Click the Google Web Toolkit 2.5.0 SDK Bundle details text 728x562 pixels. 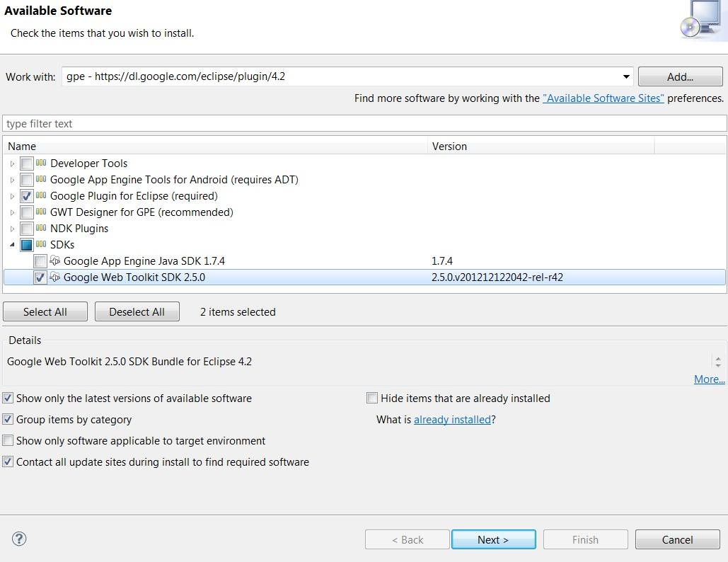pyautogui.click(x=129, y=362)
